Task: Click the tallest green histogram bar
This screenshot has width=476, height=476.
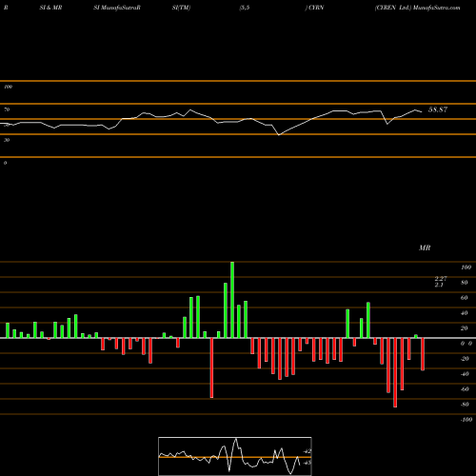Action: (232, 300)
